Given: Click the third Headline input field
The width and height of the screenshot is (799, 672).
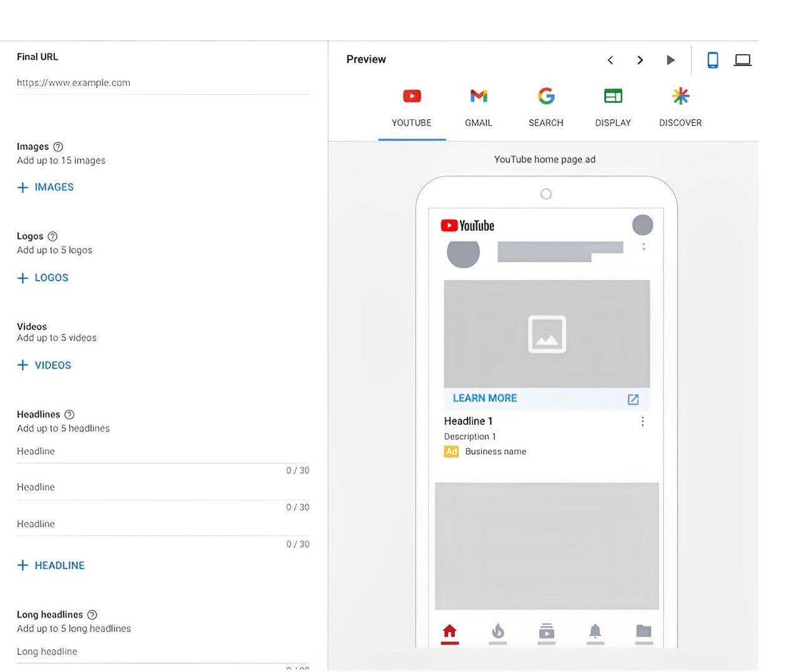Looking at the screenshot, I should [x=163, y=525].
